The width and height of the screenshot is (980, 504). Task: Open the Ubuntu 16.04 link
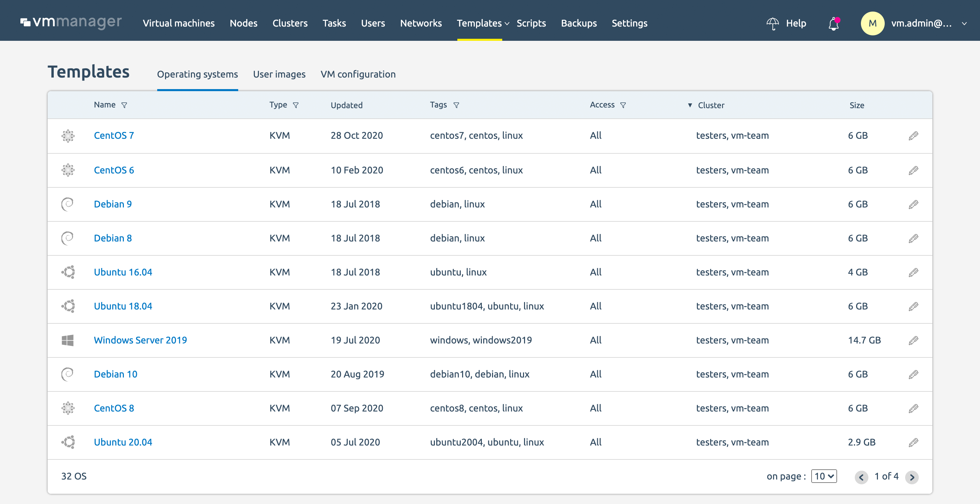tap(123, 272)
